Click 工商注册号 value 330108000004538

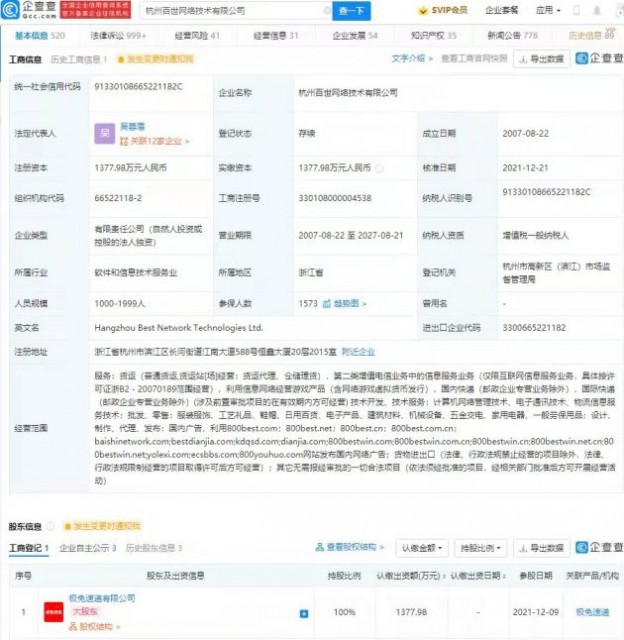335,198
